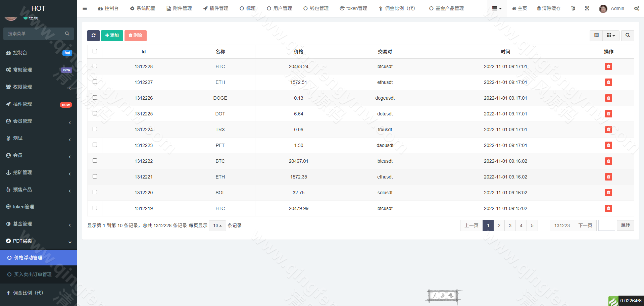The width and height of the screenshot is (644, 306).
Task: Click the green 添加 button
Action: click(112, 36)
